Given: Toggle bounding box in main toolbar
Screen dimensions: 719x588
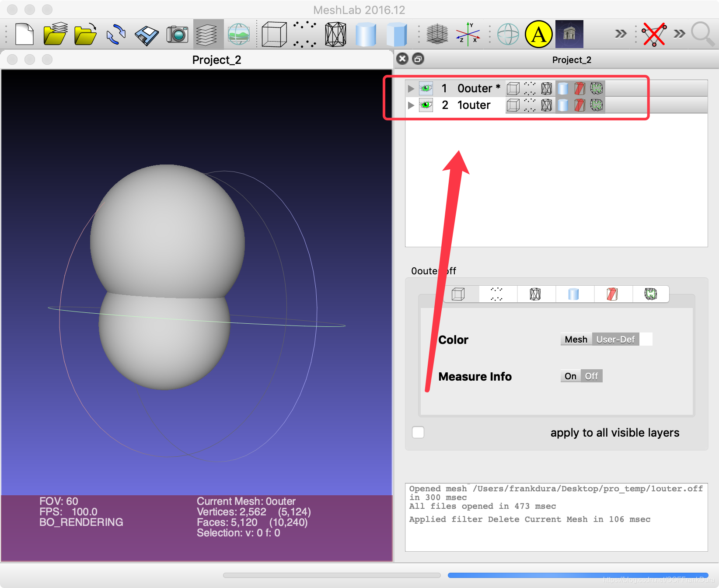Looking at the screenshot, I should (274, 34).
